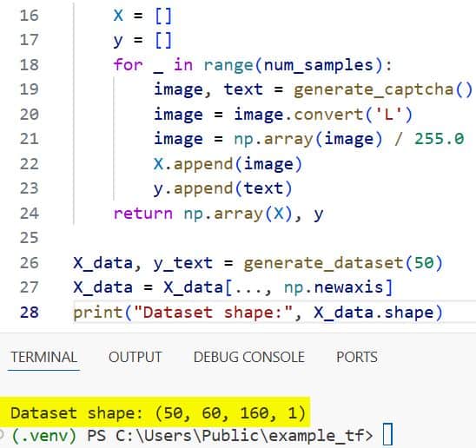This screenshot has width=476, height=448.
Task: Click the "Dataset shape:" string literal
Action: pos(214,313)
